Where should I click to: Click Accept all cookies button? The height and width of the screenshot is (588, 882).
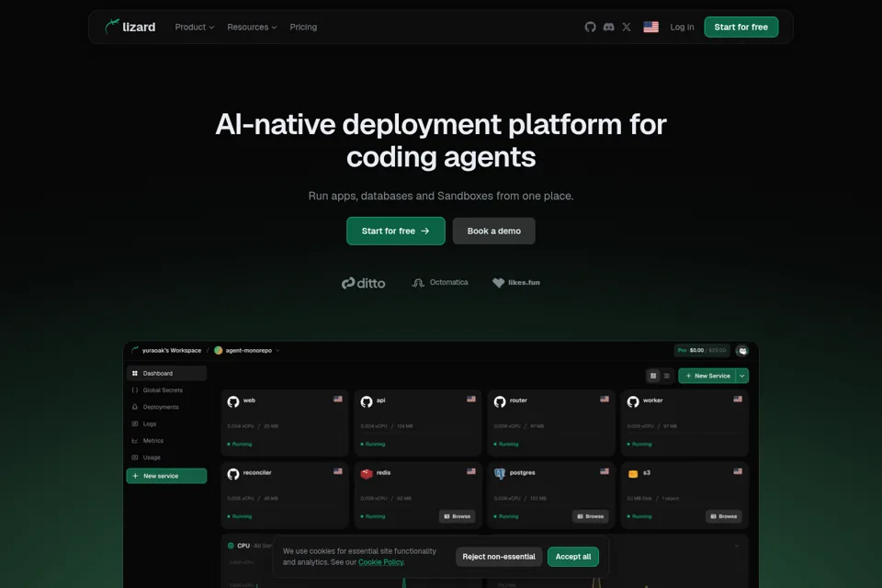[x=573, y=557]
